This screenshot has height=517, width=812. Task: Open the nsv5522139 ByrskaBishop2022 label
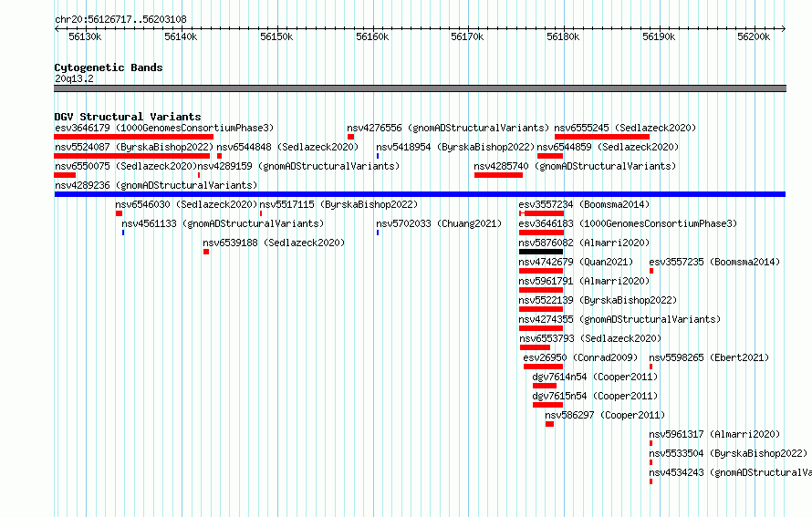(598, 300)
